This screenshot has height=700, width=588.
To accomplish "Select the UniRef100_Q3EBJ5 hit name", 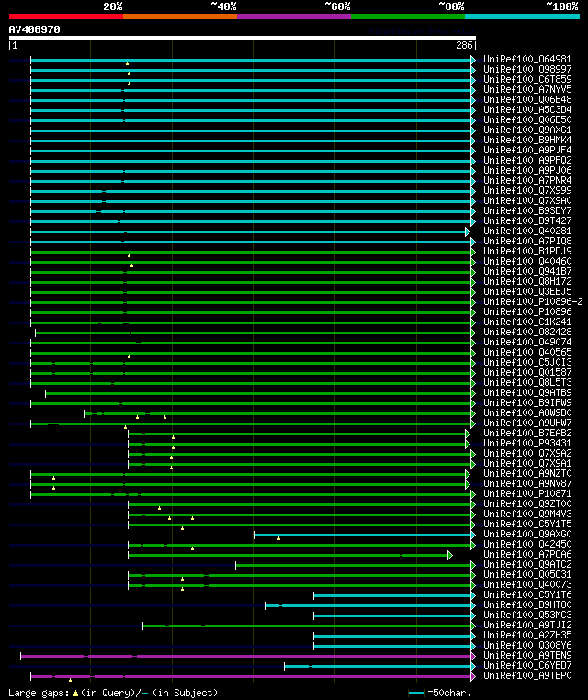I will point(527,291).
